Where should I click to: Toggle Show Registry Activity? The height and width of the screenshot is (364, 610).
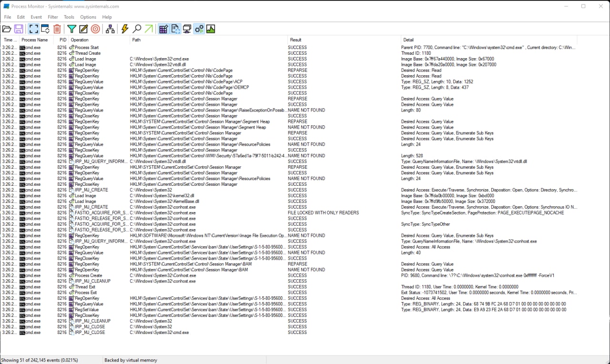pos(163,29)
